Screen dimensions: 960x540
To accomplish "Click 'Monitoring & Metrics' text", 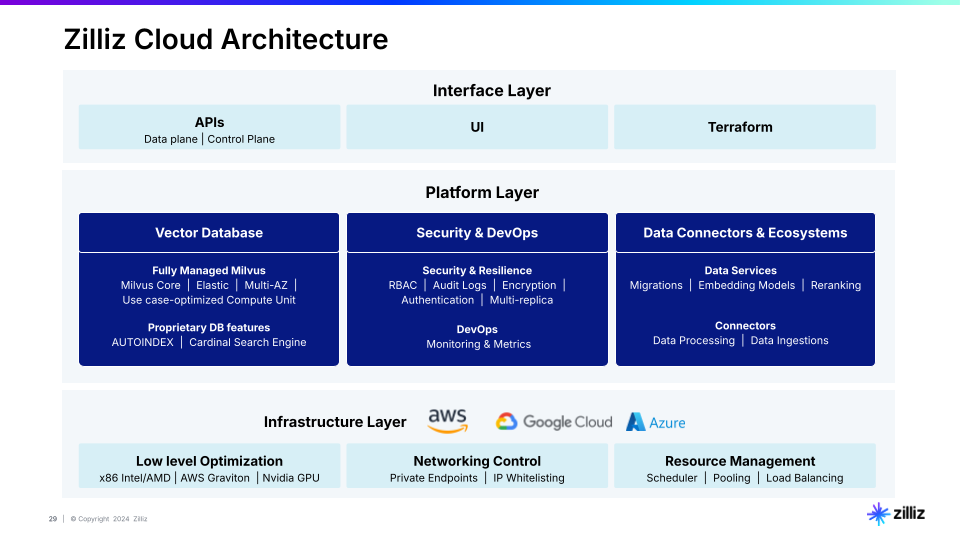I will coord(478,344).
